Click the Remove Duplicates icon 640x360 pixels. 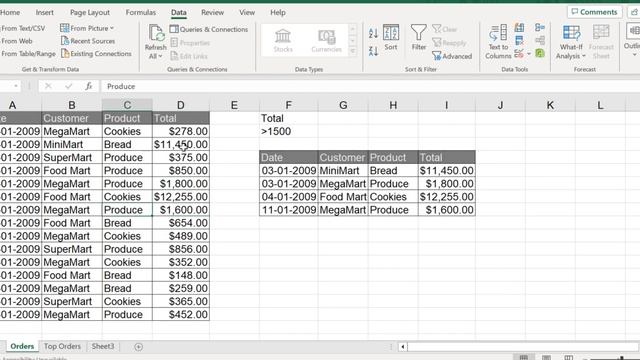click(519, 40)
